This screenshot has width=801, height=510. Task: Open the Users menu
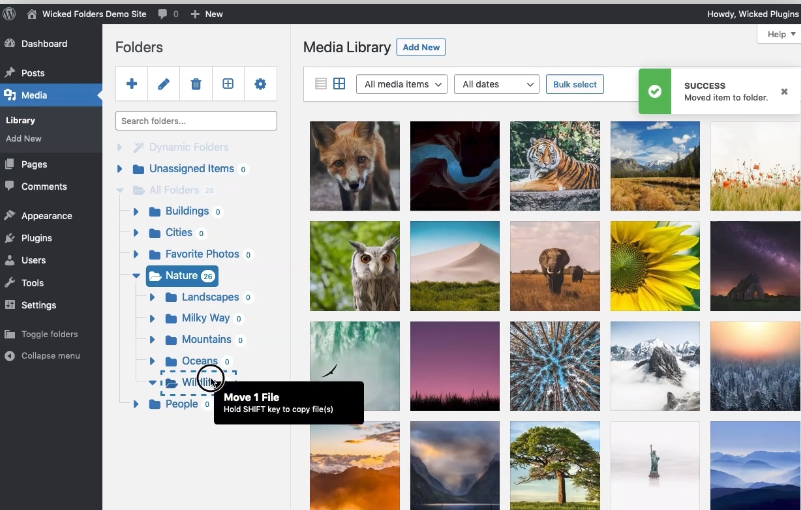34,260
